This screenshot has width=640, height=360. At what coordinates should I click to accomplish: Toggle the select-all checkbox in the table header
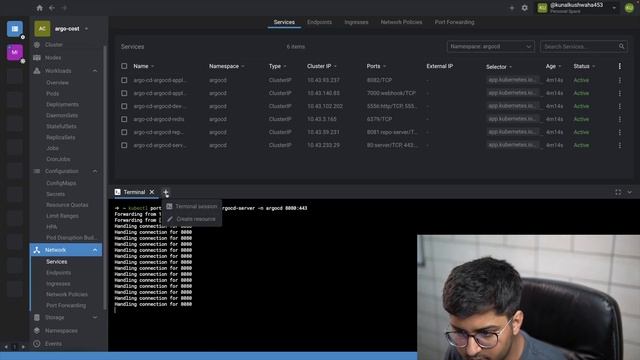pyautogui.click(x=124, y=66)
